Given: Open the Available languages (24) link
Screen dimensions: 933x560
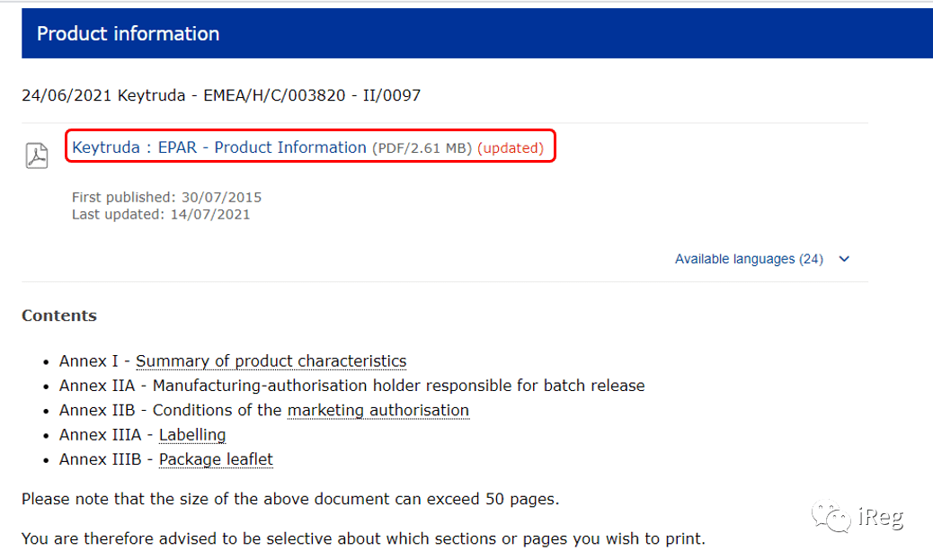Looking at the screenshot, I should pos(749,259).
